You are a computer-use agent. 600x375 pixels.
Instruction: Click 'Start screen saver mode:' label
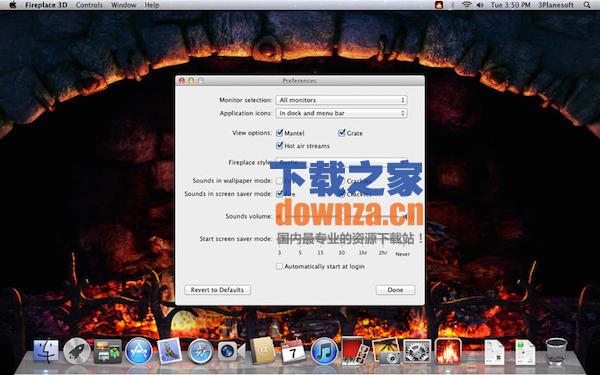point(236,239)
